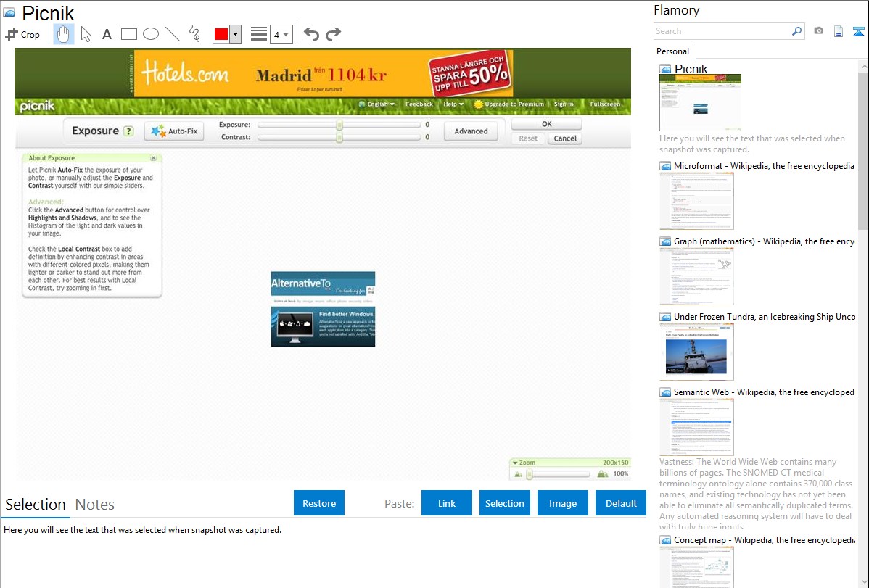
Task: Click the green question mark beside Exposure
Action: (x=128, y=131)
